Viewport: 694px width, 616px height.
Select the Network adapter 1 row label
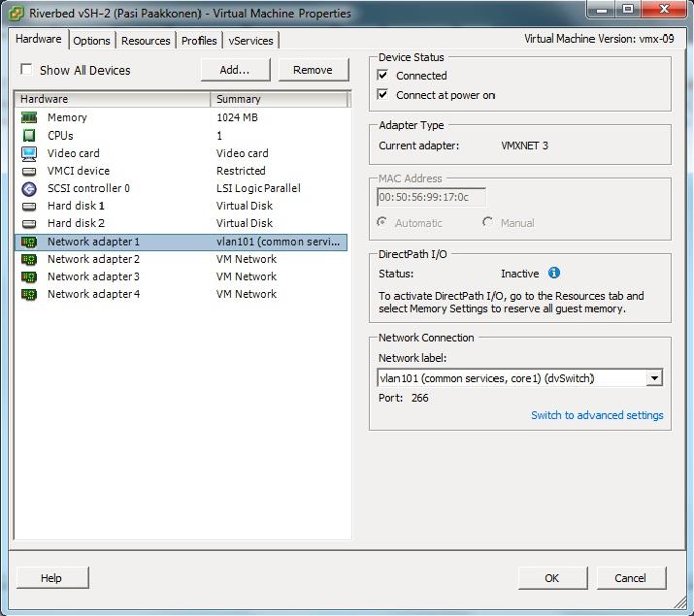coord(93,242)
